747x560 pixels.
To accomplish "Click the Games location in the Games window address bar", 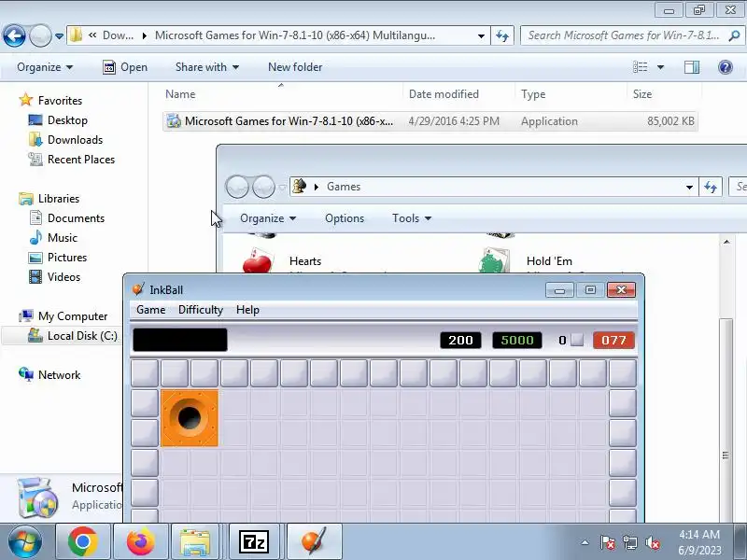I will click(x=344, y=187).
